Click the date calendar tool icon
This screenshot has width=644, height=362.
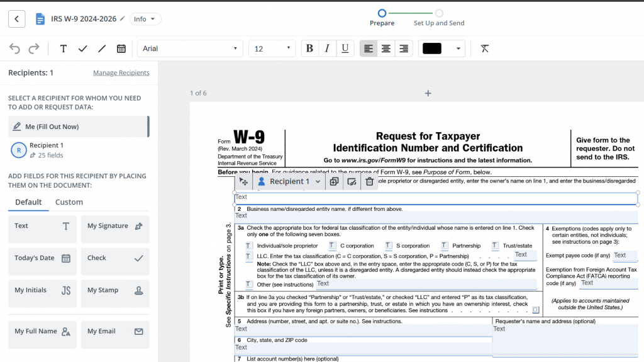tap(121, 48)
